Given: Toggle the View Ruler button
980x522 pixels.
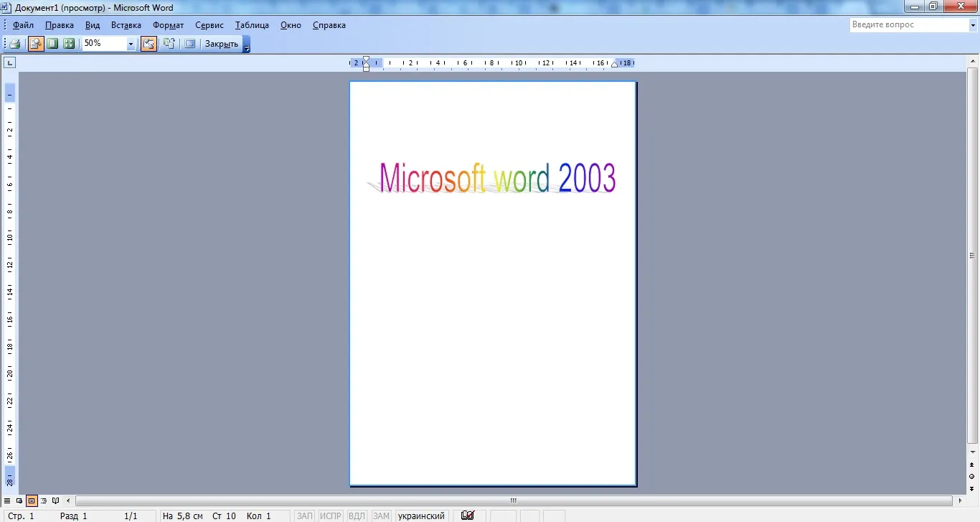Looking at the screenshot, I should click(149, 44).
